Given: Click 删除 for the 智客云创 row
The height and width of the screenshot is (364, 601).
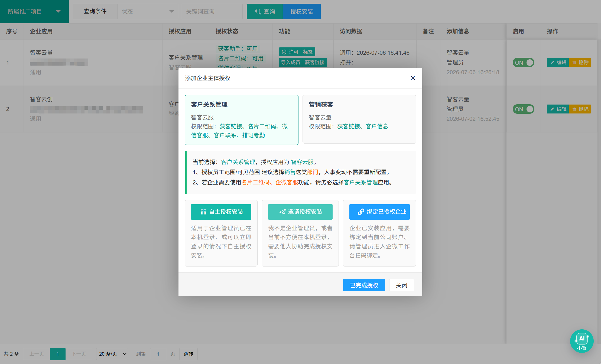Looking at the screenshot, I should [x=580, y=109].
